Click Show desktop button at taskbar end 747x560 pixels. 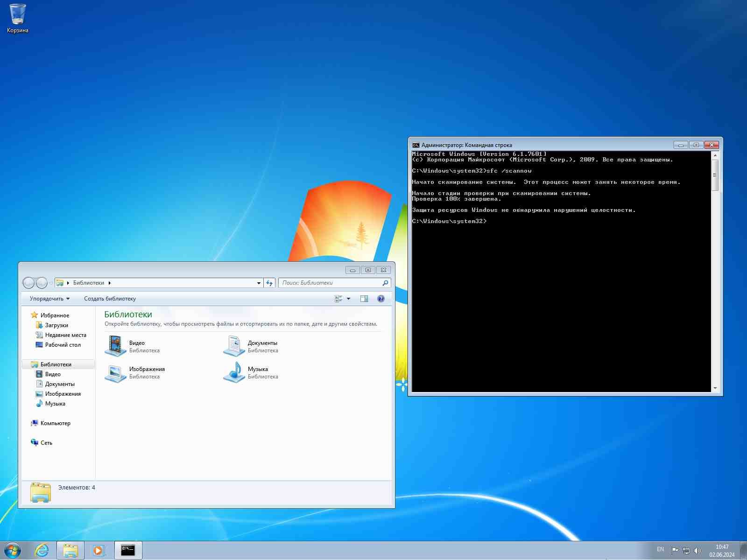(x=743, y=551)
